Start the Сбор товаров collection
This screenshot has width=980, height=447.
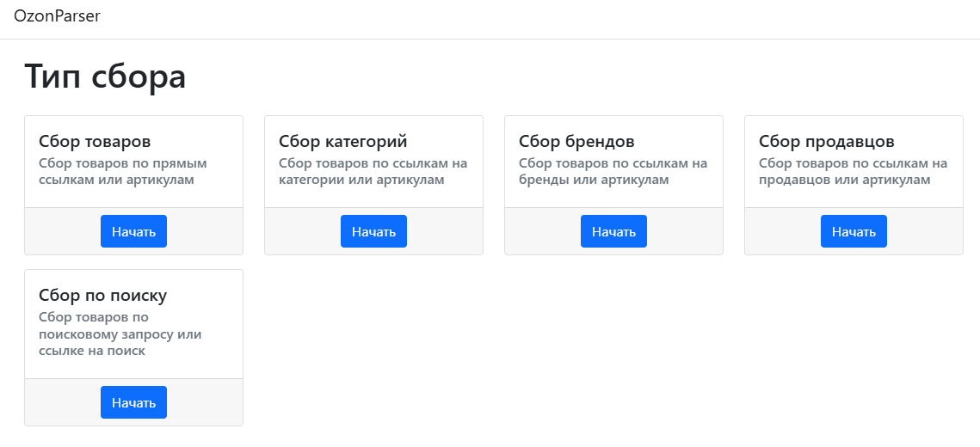[x=133, y=231]
